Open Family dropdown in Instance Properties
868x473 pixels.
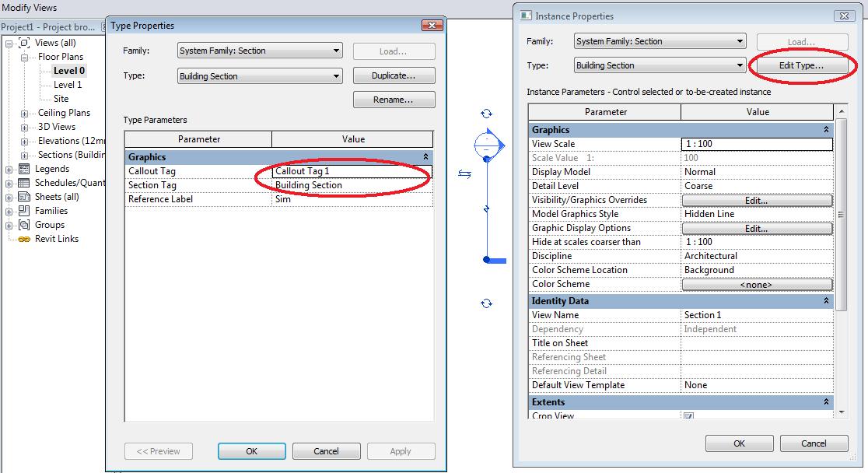740,41
